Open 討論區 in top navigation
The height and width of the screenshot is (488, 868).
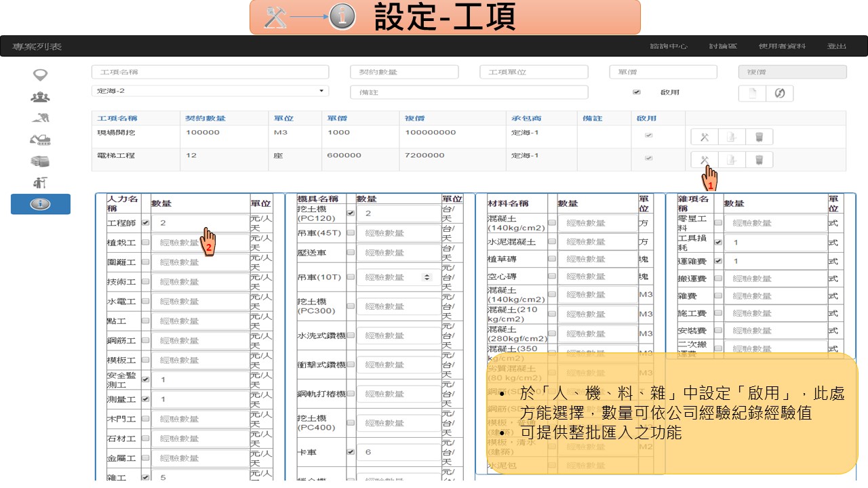point(723,46)
